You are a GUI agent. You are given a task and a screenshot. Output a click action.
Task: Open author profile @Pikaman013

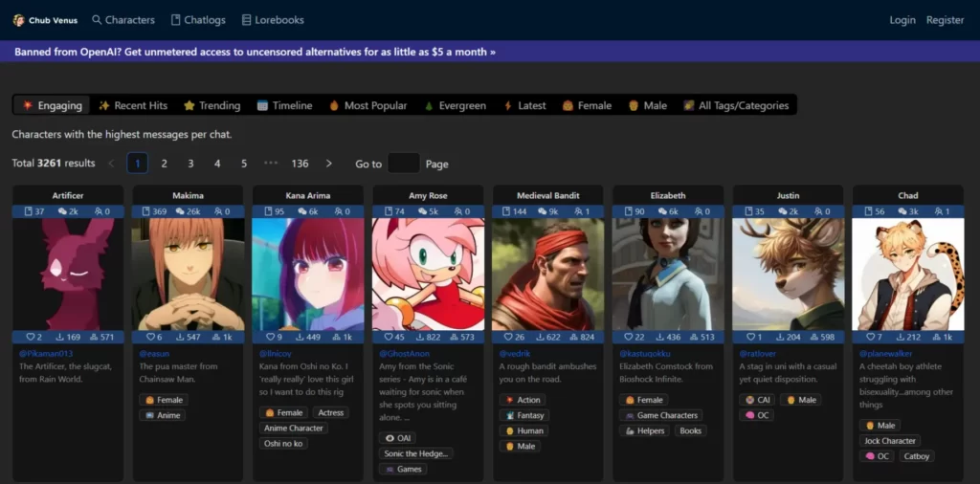pyautogui.click(x=46, y=354)
